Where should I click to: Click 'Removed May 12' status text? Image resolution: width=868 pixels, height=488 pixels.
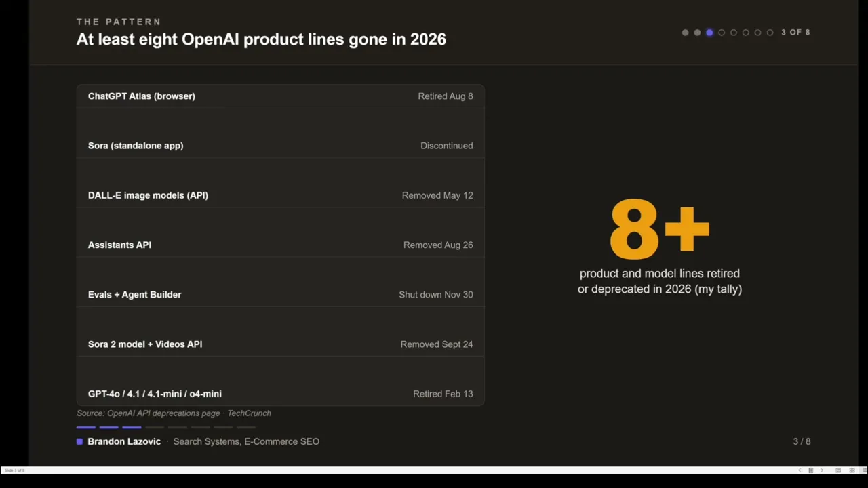coord(437,195)
